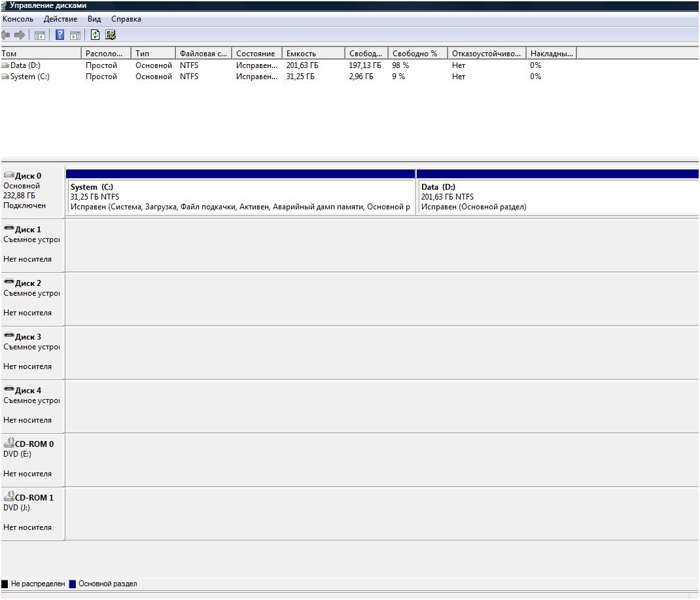Sort by the Накладны... column header
The width and height of the screenshot is (700, 600).
(551, 54)
